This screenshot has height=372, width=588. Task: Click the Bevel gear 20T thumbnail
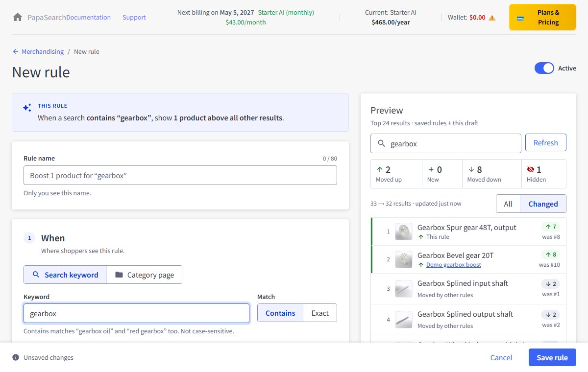click(x=404, y=259)
